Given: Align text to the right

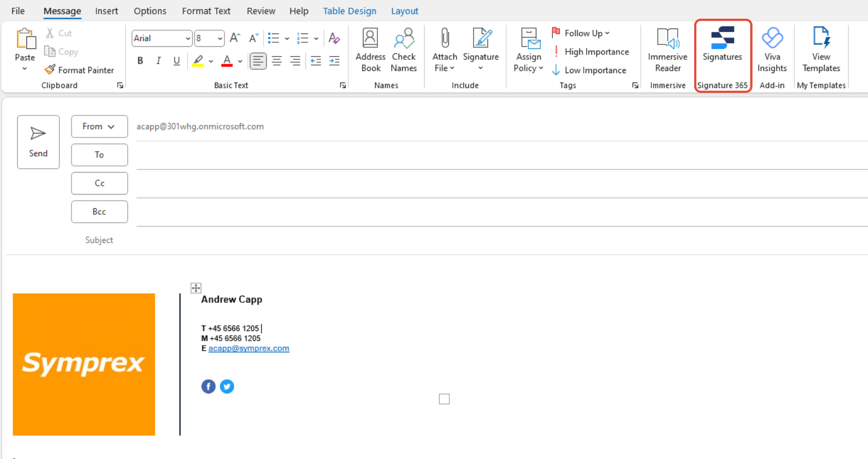Looking at the screenshot, I should click(x=295, y=61).
